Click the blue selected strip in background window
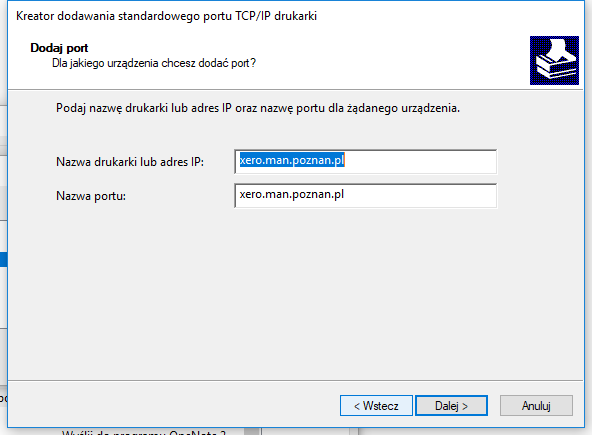 [3, 259]
